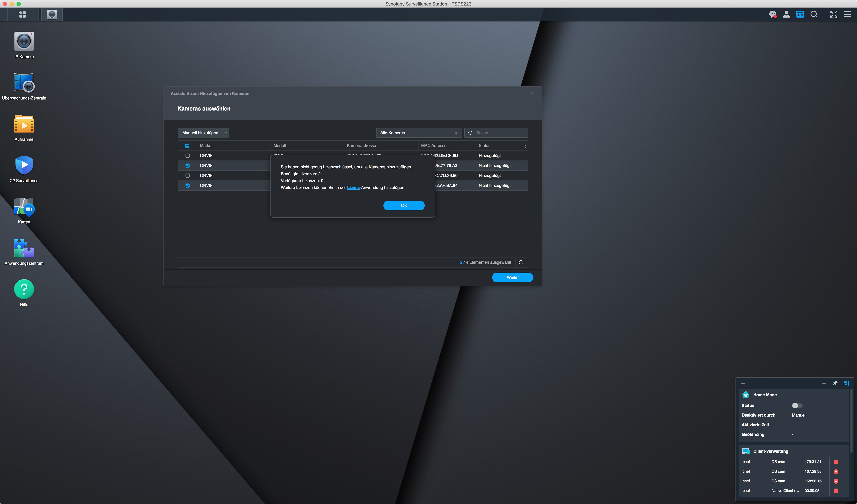Open C2 Surveillance app icon
Screen dimensions: 857x504
pos(24,166)
